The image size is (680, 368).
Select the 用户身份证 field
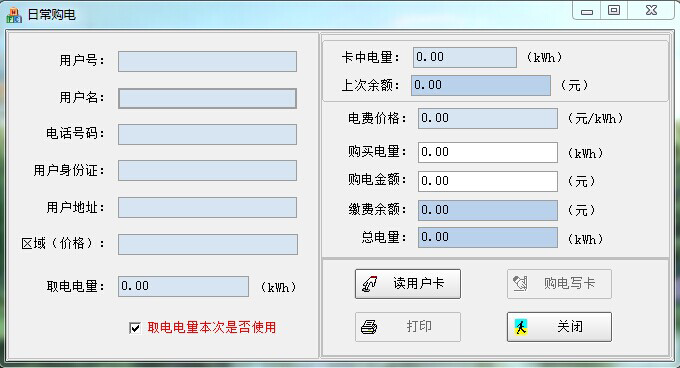pyautogui.click(x=207, y=171)
